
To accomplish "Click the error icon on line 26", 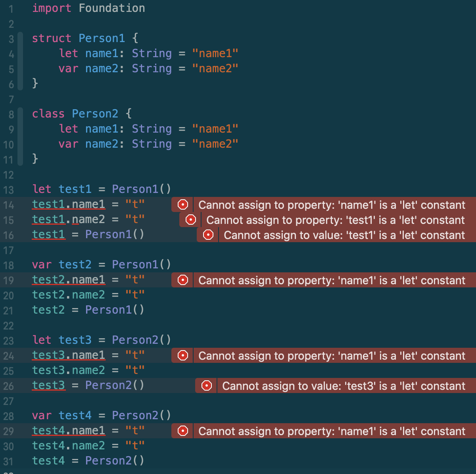I will point(207,385).
